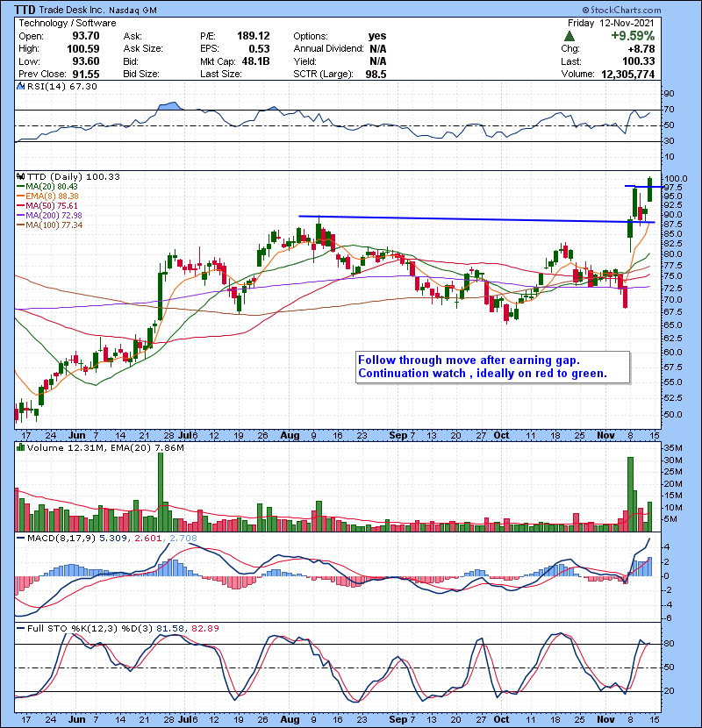Click the TTD ticker symbol in title

coord(25,10)
